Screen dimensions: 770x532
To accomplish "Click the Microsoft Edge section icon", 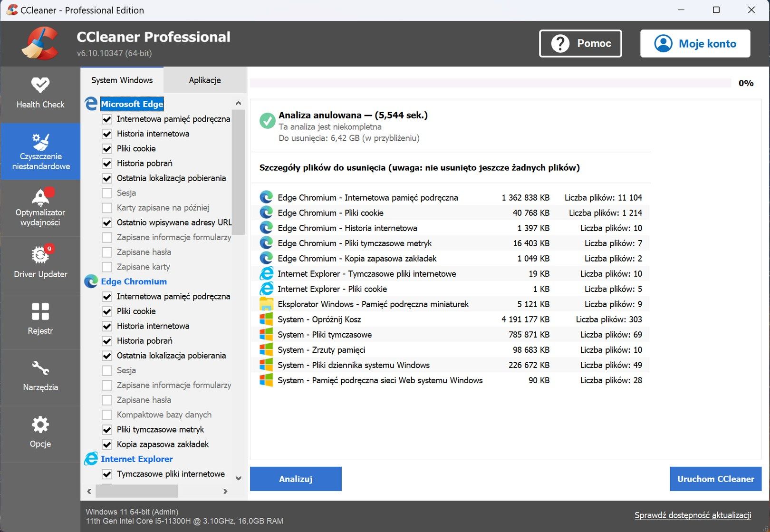I will click(x=91, y=104).
